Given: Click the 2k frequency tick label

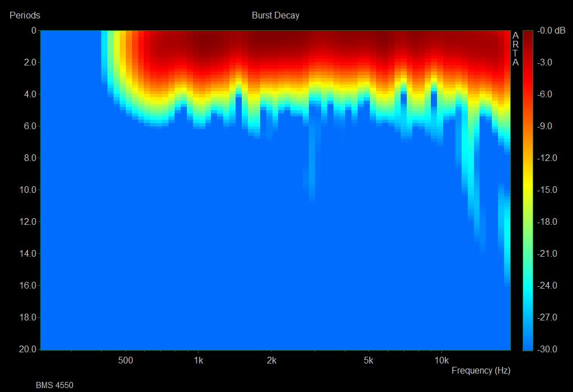Looking at the screenshot, I should [x=271, y=360].
